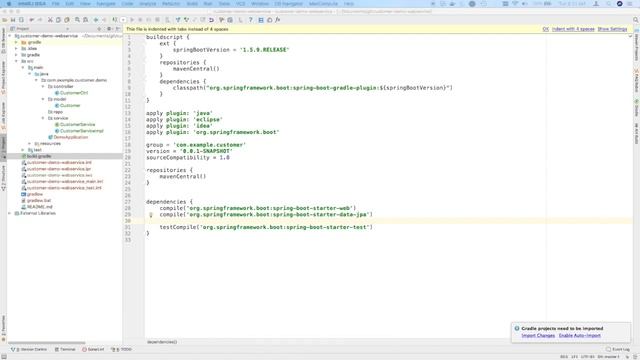Open the Navigate menu
The image size is (640, 360).
point(106,4)
